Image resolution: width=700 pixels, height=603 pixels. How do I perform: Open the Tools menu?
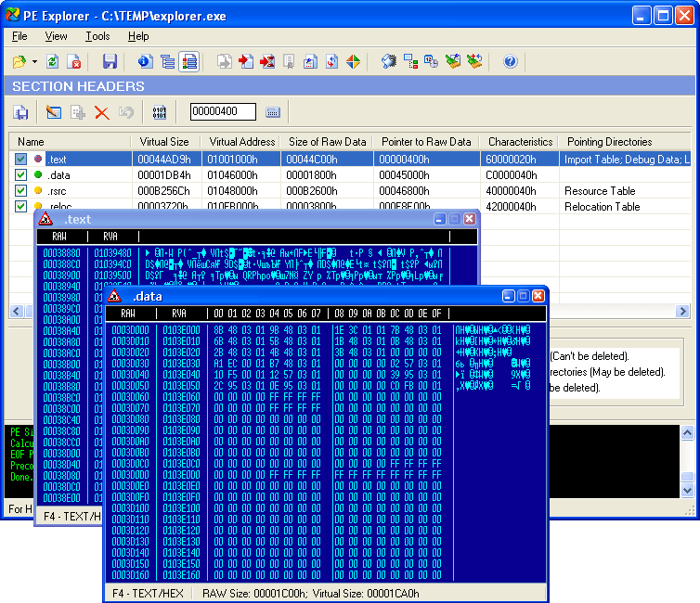tap(97, 36)
